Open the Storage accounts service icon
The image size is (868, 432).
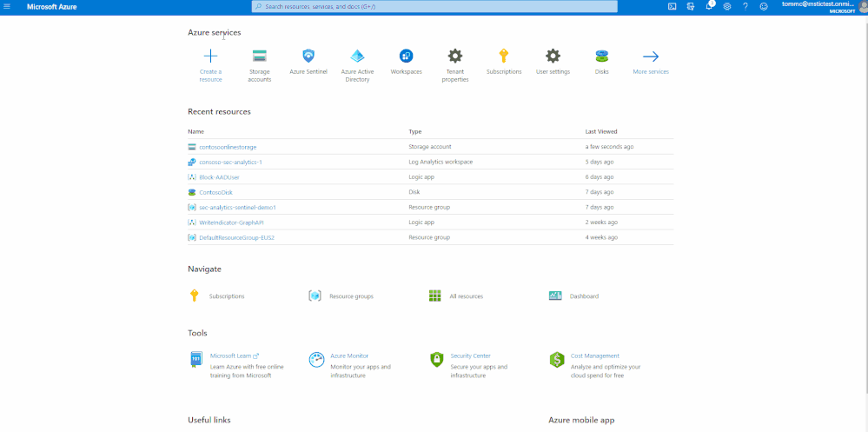(260, 56)
